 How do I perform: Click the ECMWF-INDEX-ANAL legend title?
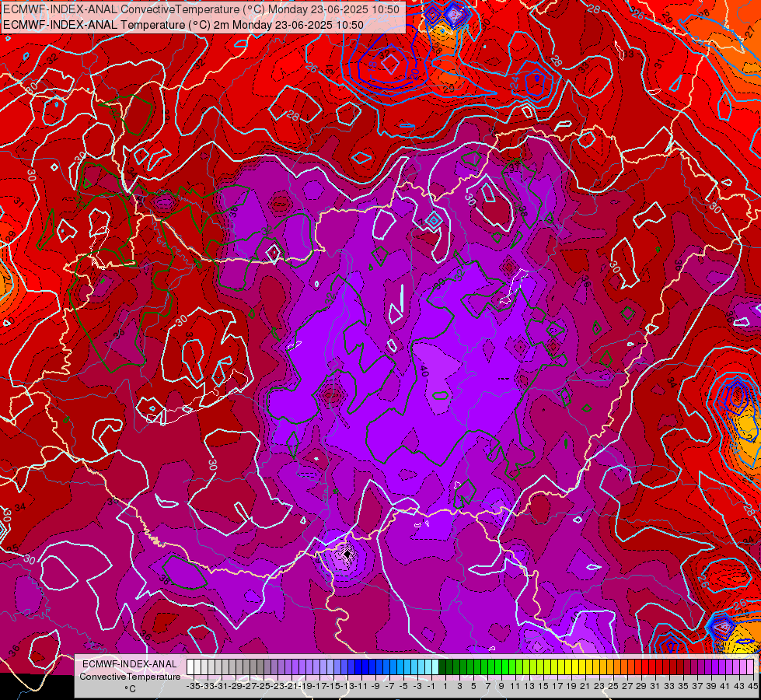point(130,664)
